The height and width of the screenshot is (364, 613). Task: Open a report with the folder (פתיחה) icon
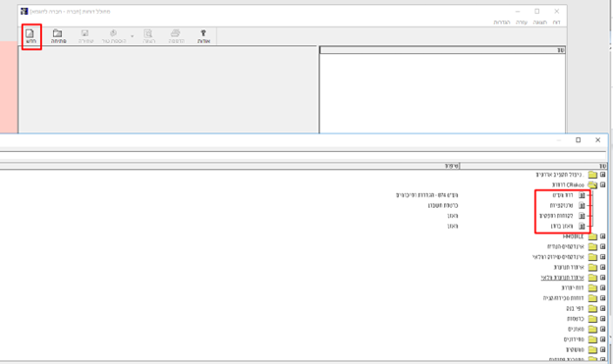[x=58, y=36]
